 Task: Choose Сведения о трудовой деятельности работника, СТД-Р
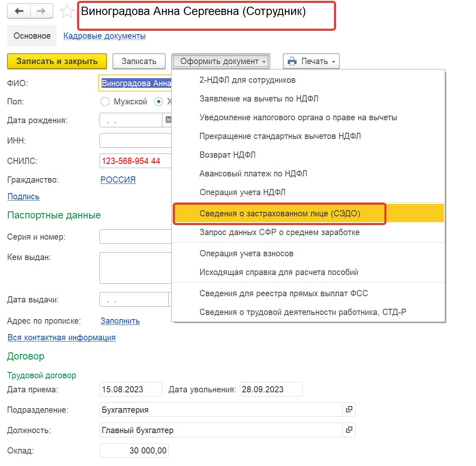click(x=308, y=312)
